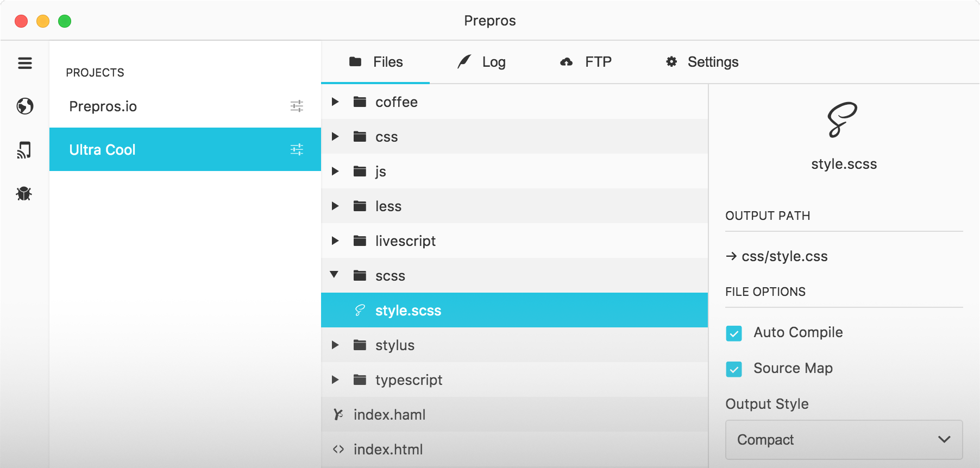The width and height of the screenshot is (980, 468).
Task: Click the bug report icon
Action: pyautogui.click(x=24, y=193)
